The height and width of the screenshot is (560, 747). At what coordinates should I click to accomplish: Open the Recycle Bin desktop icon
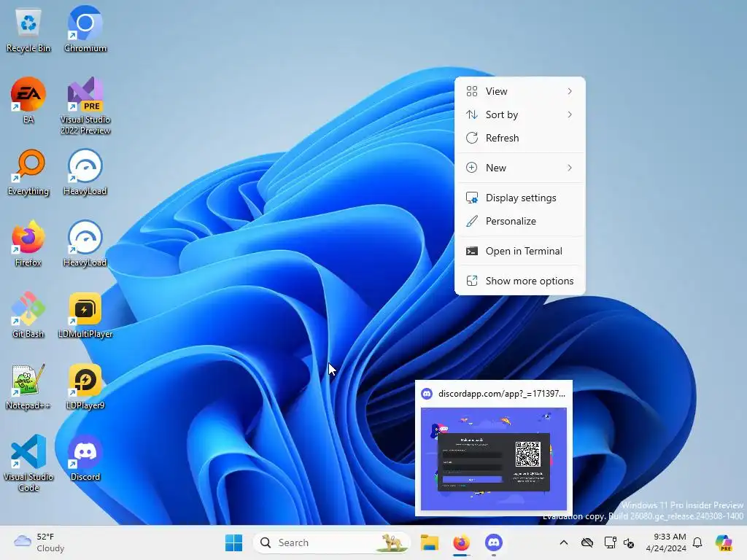(x=28, y=29)
